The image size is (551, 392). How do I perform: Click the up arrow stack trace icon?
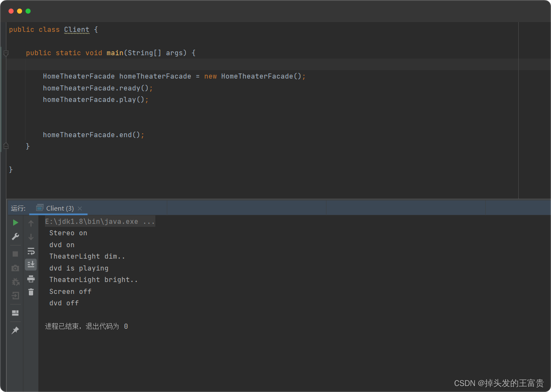point(31,223)
